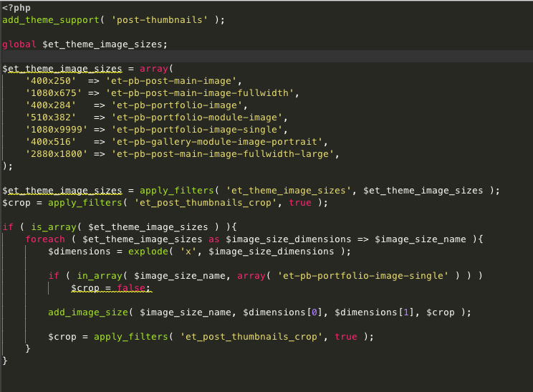This screenshot has width=533, height=392.
Task: Click the underlined '$crop = false' statement
Action: pyautogui.click(x=111, y=287)
